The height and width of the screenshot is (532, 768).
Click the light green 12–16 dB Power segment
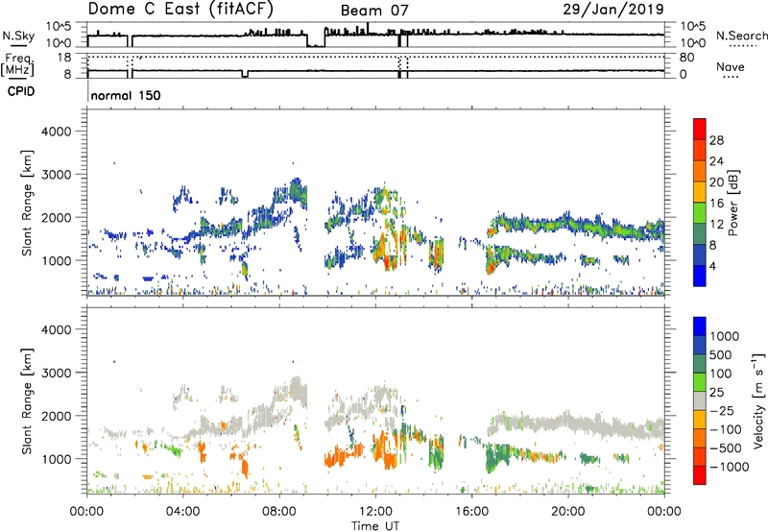tap(700, 213)
